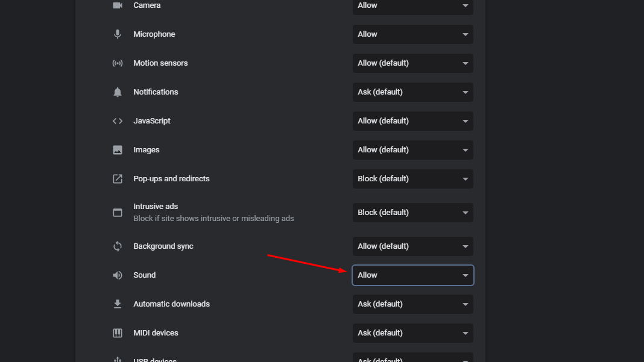The height and width of the screenshot is (362, 644).
Task: Open the Background sync permission dropdown
Action: 413,246
